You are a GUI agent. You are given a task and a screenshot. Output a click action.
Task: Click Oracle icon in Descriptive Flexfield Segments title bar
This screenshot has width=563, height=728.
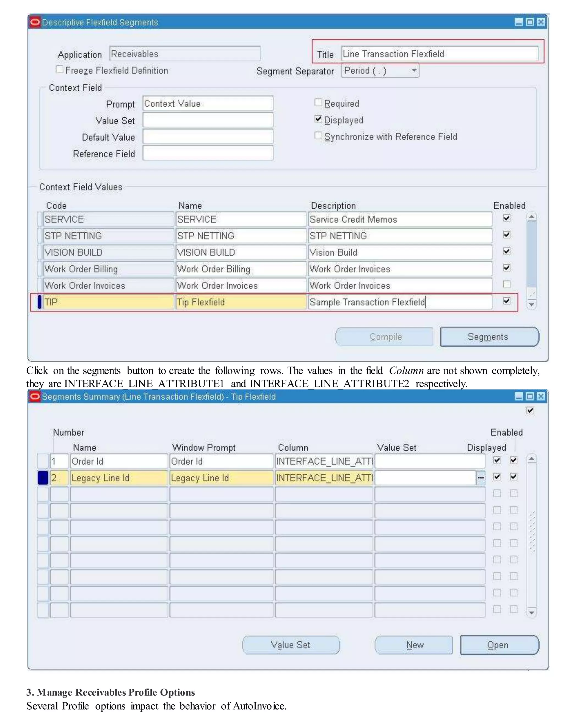35,22
